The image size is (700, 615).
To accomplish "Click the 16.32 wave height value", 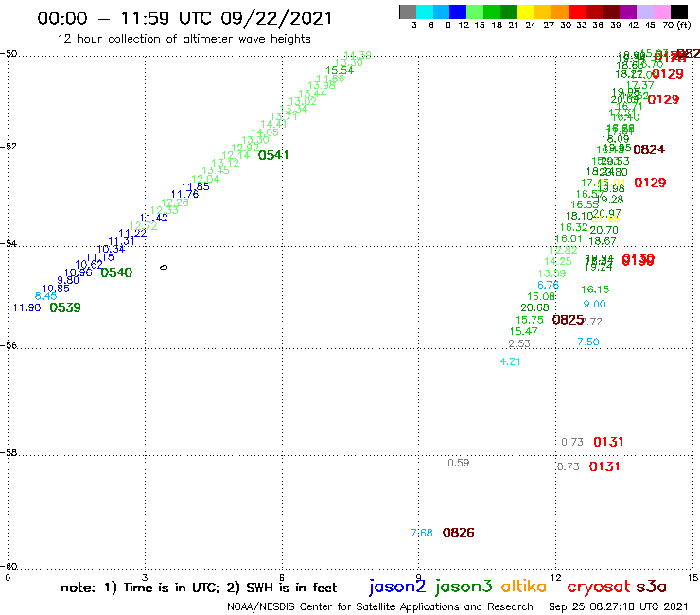I will click(573, 227).
